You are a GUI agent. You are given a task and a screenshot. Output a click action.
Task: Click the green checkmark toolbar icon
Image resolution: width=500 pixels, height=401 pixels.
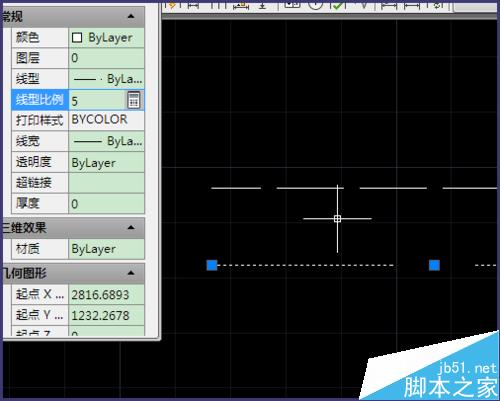point(338,5)
